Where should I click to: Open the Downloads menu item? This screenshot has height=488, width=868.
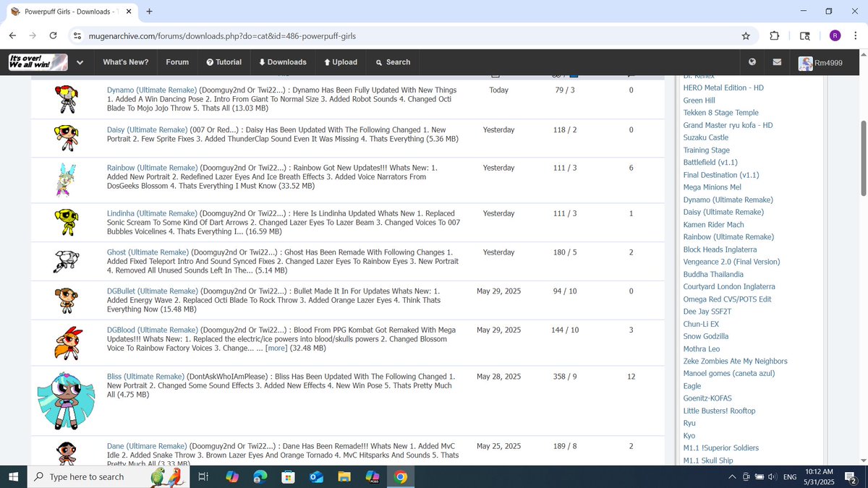tap(283, 62)
